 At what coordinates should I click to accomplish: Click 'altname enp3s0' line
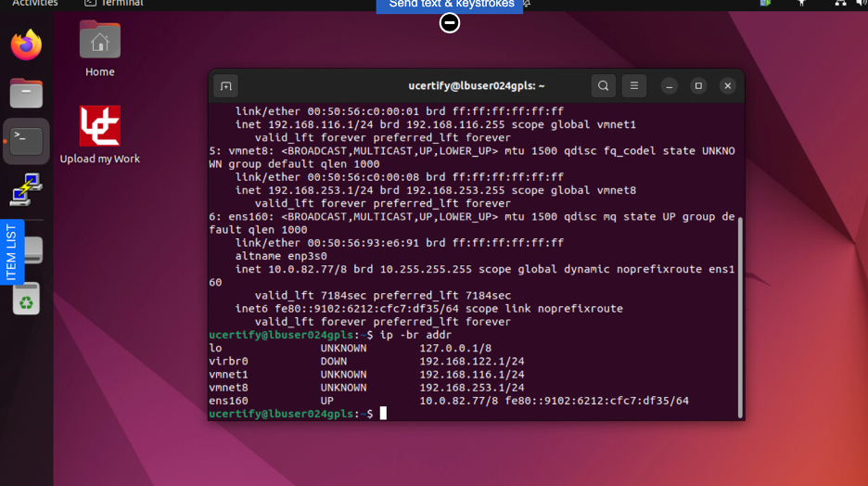coord(281,256)
